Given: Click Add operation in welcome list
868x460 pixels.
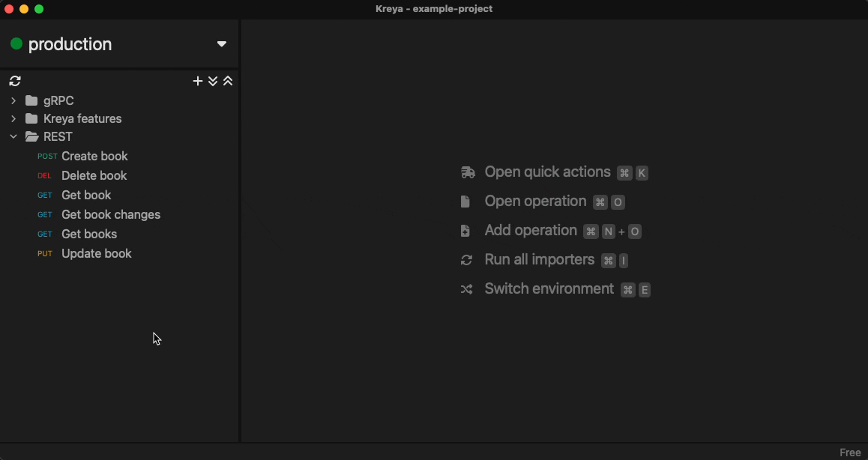Looking at the screenshot, I should pos(531,231).
